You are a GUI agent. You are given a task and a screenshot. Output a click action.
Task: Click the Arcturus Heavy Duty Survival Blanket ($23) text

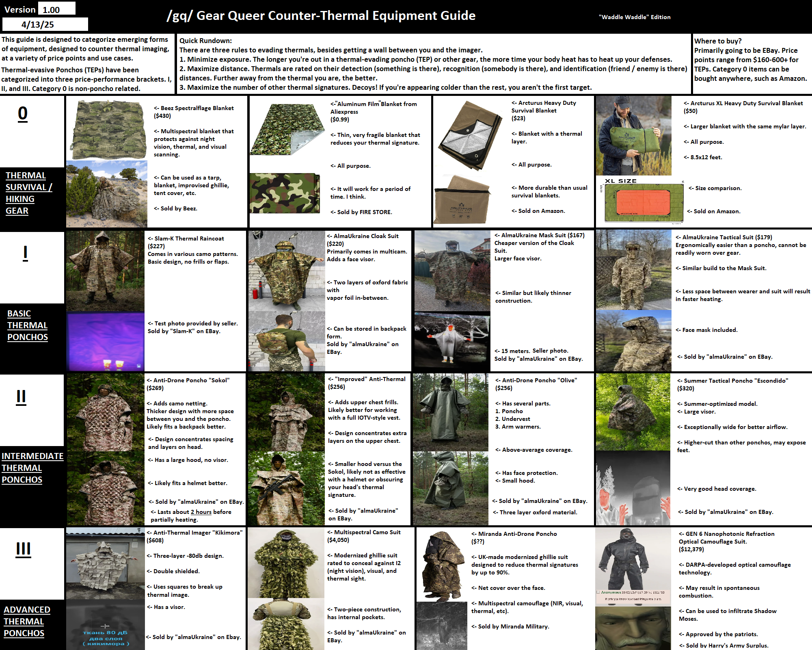coord(544,110)
